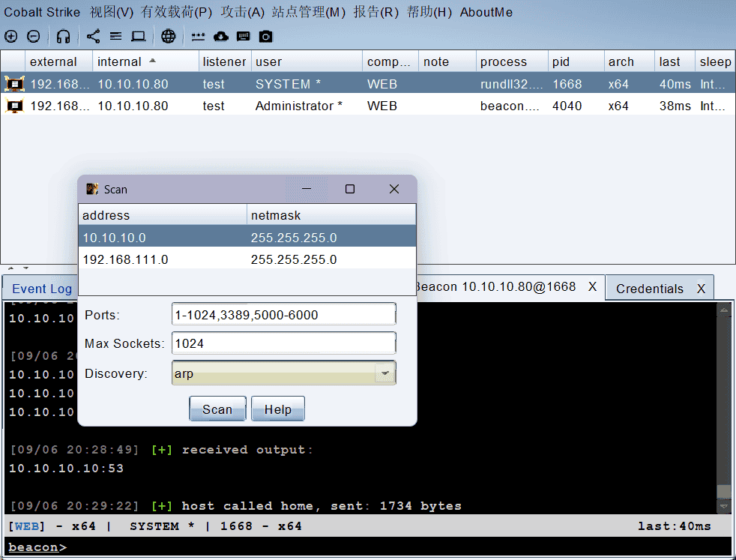Open screenshots with the camera icon
This screenshot has height=560, width=736.
[x=266, y=36]
